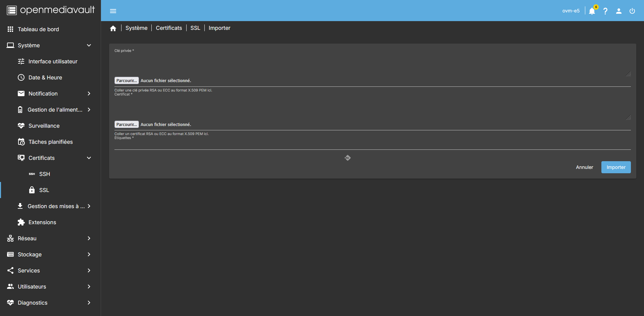
Task: Open the notifications bell icon
Action: tap(592, 11)
